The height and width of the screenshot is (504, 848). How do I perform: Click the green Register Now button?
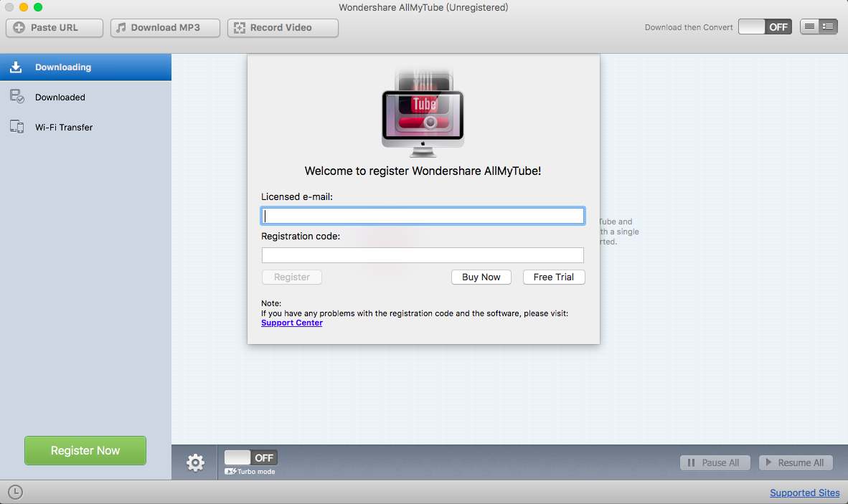pos(85,450)
